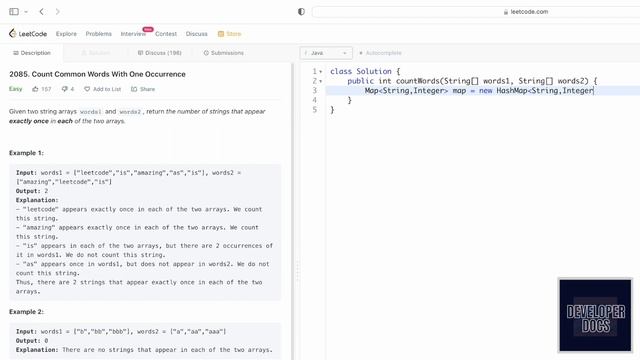Click the words2 inline code in description

(130, 112)
